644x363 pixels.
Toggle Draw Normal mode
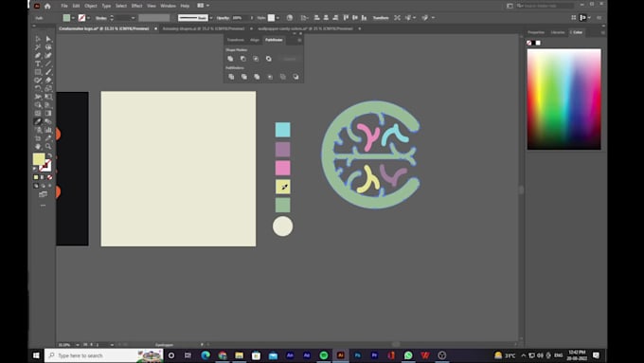[36, 186]
